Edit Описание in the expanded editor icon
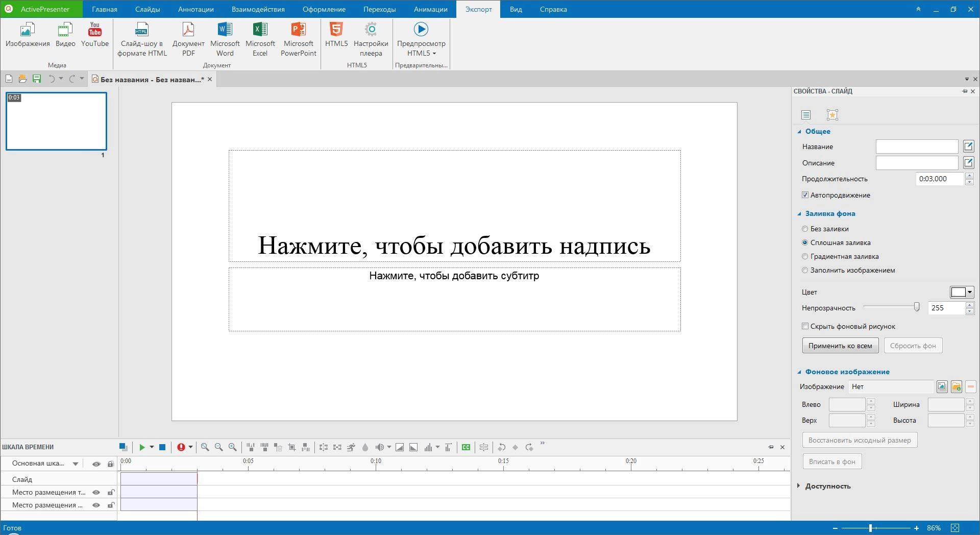Screen dimensions: 980x535 click(968, 163)
